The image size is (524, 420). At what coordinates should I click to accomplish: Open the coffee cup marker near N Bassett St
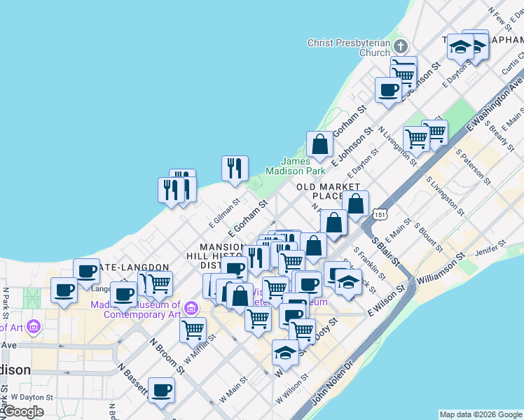pos(161,391)
